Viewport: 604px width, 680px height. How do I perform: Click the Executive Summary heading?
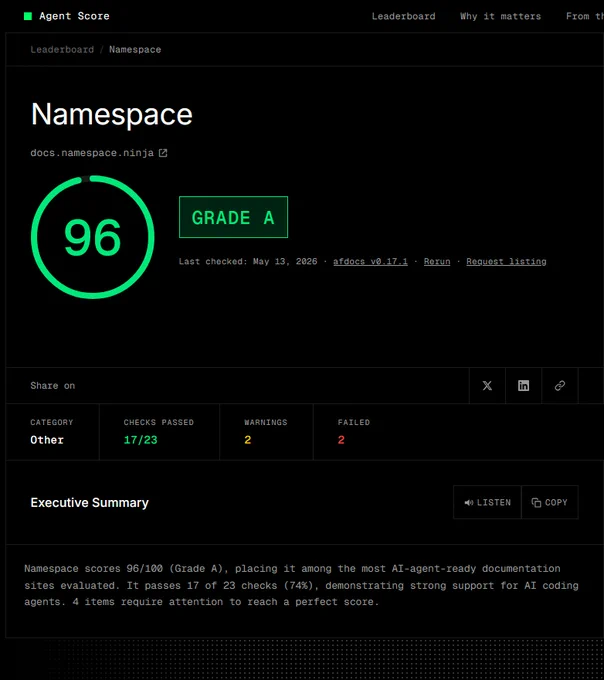click(89, 502)
